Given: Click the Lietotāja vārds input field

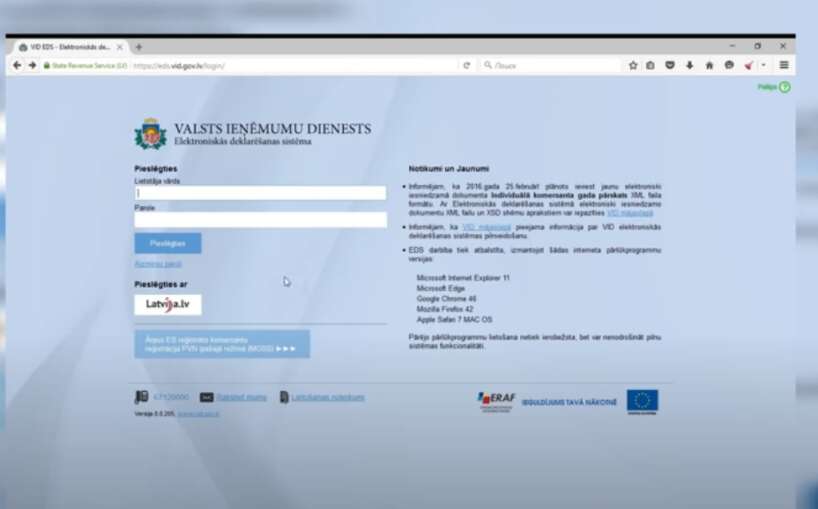Looking at the screenshot, I should click(x=260, y=193).
